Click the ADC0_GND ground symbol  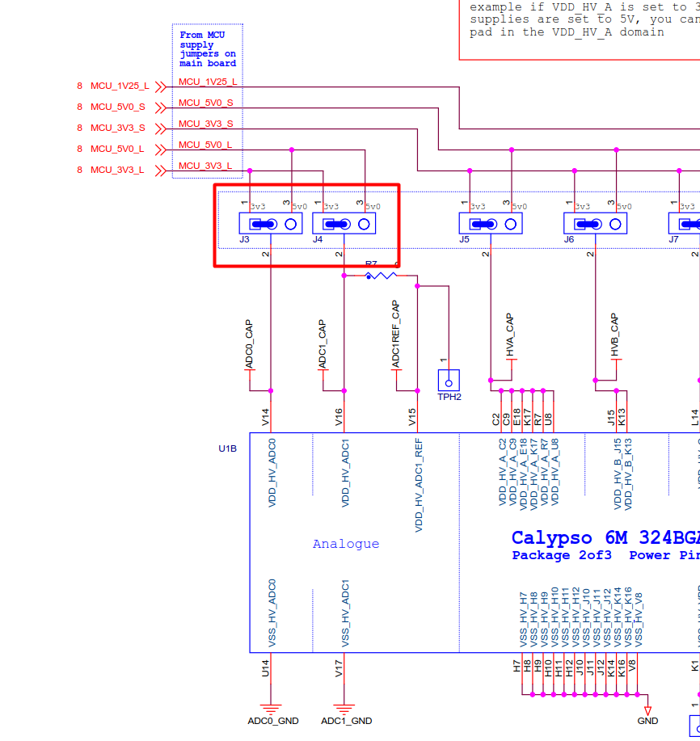pos(271,709)
